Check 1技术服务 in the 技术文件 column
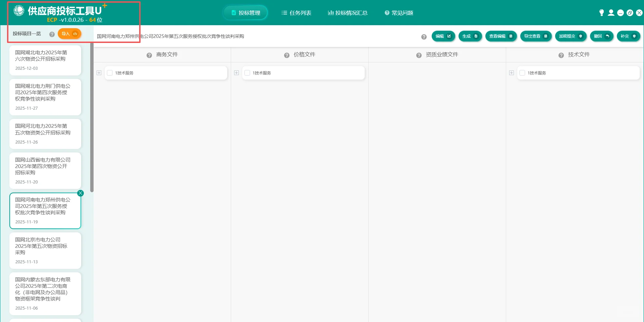This screenshot has height=322, width=644. coord(522,72)
